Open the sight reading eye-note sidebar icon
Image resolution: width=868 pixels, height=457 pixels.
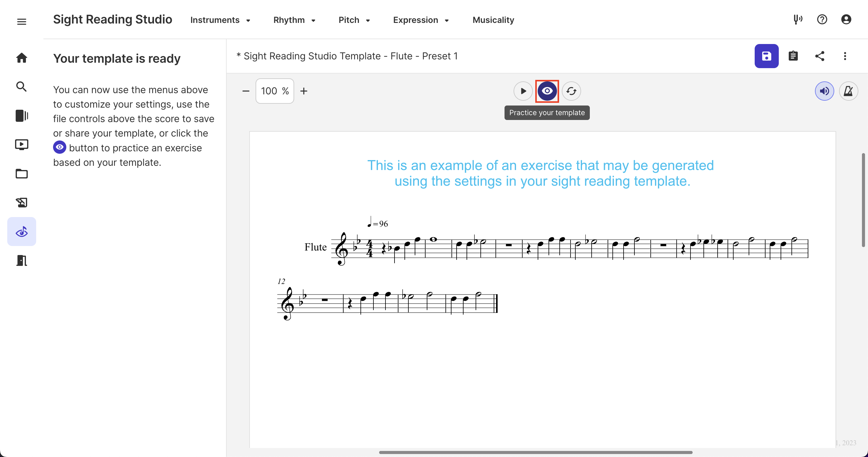pyautogui.click(x=22, y=232)
